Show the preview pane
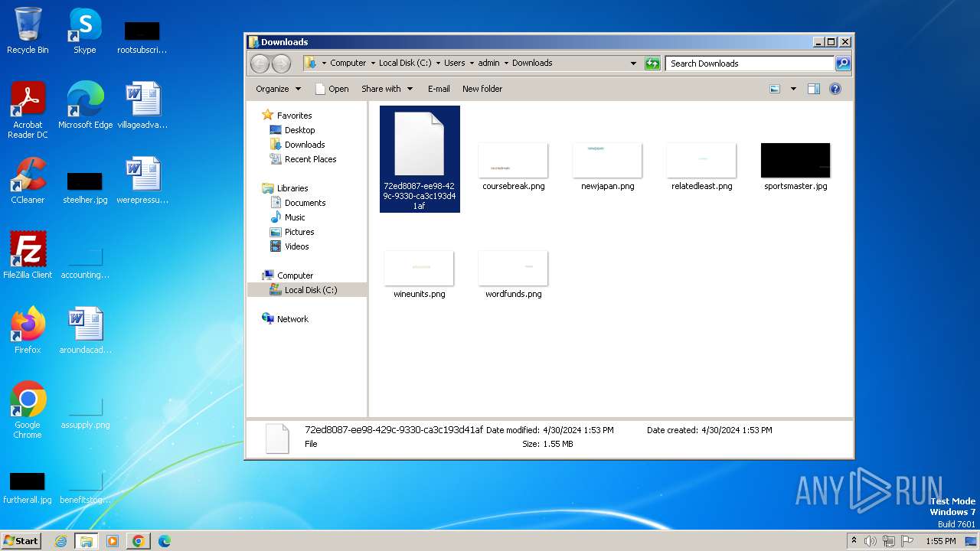 [x=814, y=89]
